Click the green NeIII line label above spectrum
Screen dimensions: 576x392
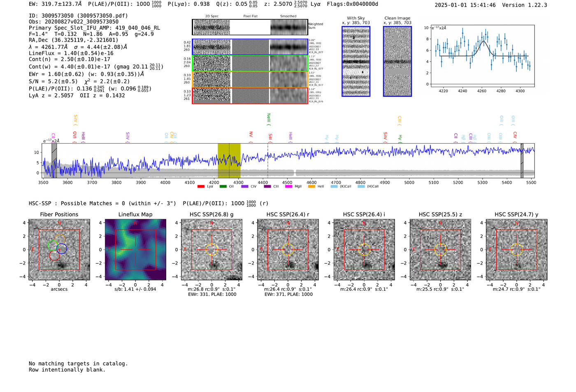269,120
